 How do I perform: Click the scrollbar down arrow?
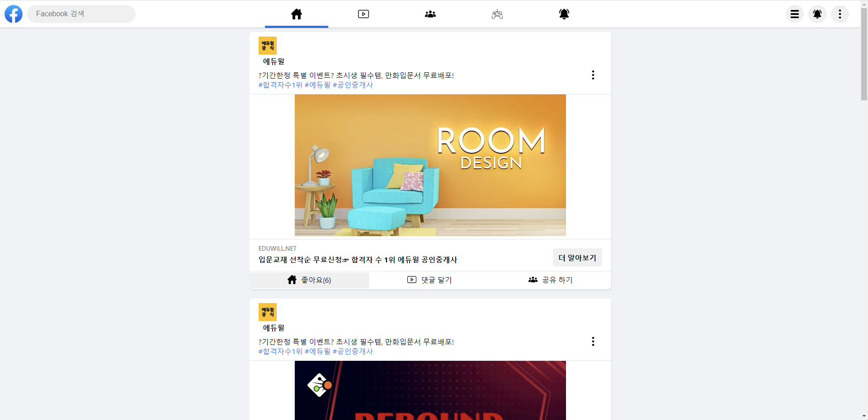coord(864,416)
